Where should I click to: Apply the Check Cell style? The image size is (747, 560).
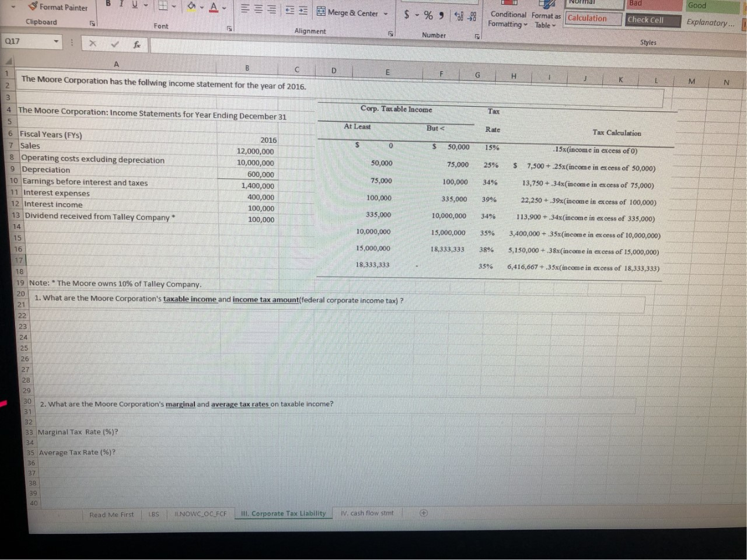click(x=652, y=20)
